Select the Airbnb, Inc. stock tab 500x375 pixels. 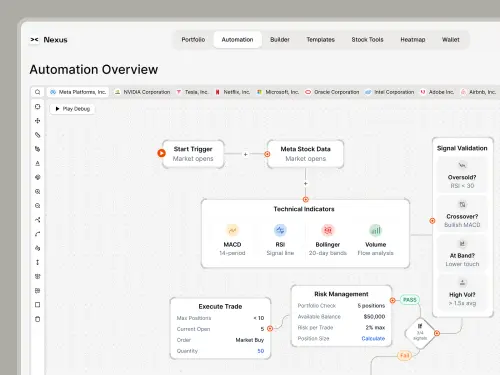click(x=478, y=92)
